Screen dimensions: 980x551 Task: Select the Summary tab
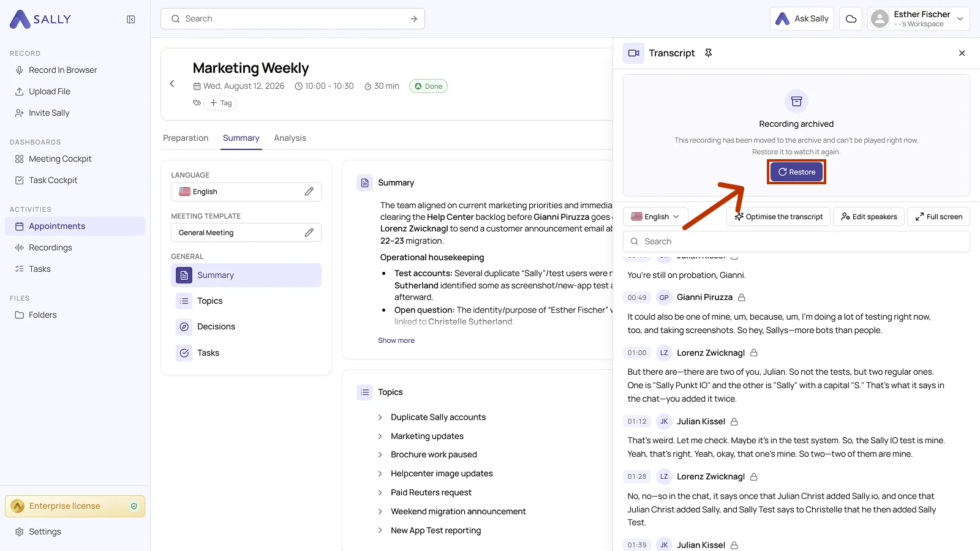(241, 138)
